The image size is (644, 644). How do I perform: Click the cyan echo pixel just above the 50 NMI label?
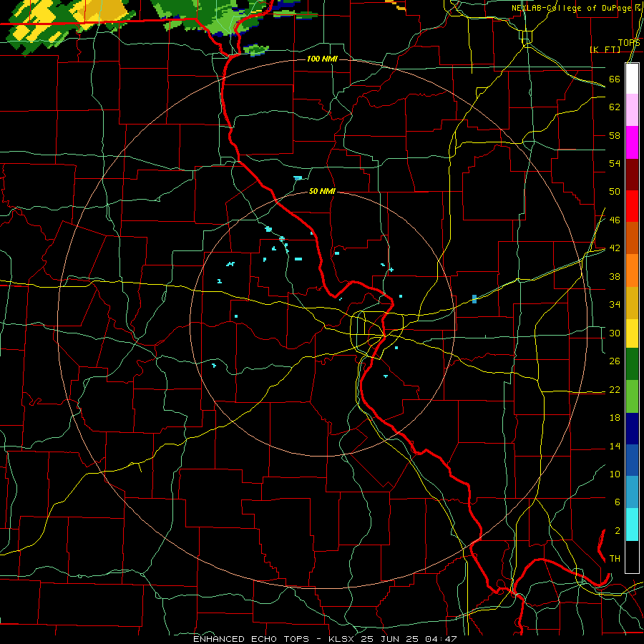[x=298, y=178]
